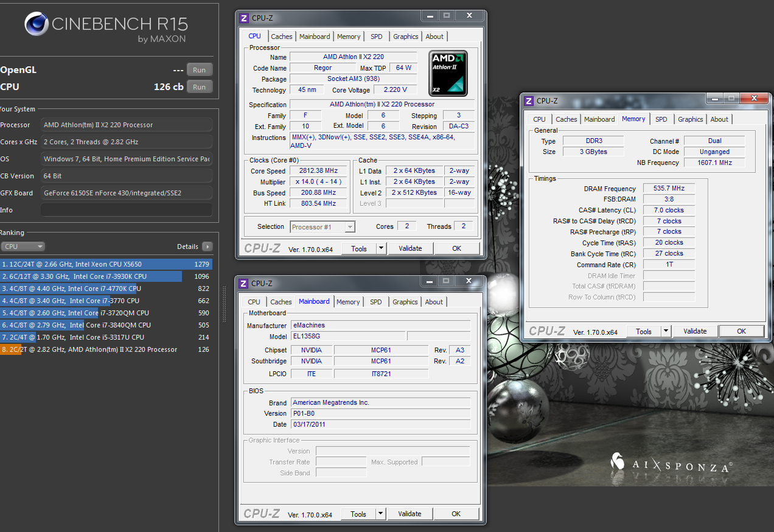Switch to Graphics tab in Memory window
The image size is (774, 532).
(x=691, y=119)
